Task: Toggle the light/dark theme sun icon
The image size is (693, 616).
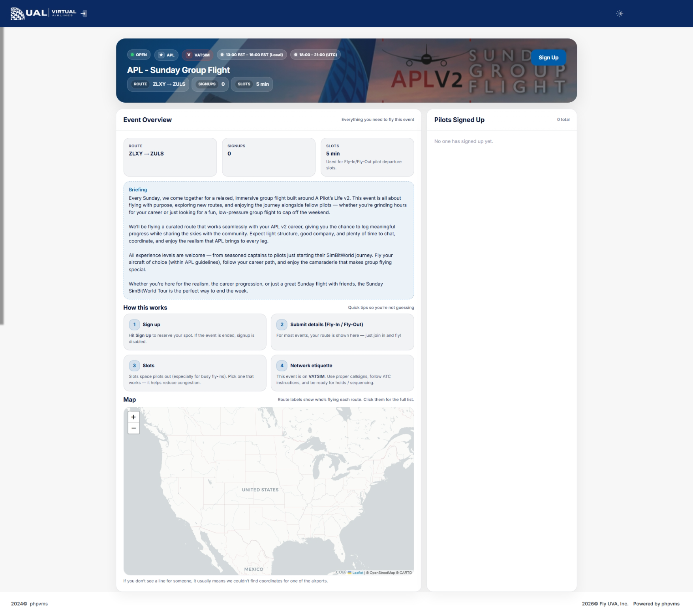Action: pos(620,14)
